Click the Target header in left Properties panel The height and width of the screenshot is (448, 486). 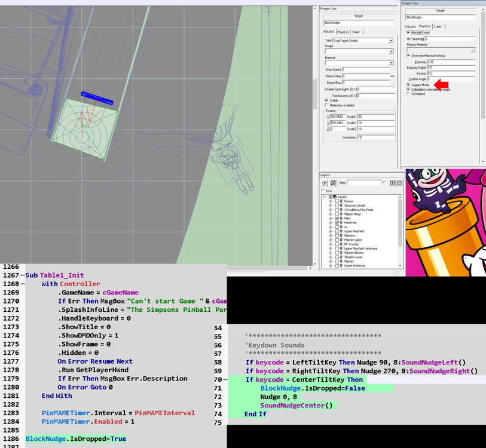(x=359, y=16)
